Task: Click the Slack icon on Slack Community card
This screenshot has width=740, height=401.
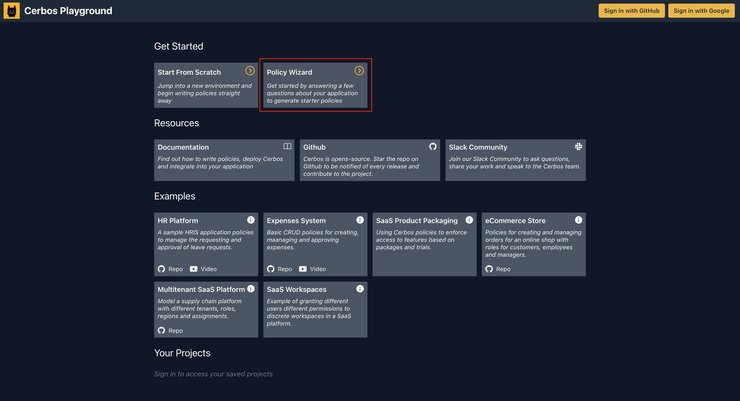Action: [x=578, y=146]
